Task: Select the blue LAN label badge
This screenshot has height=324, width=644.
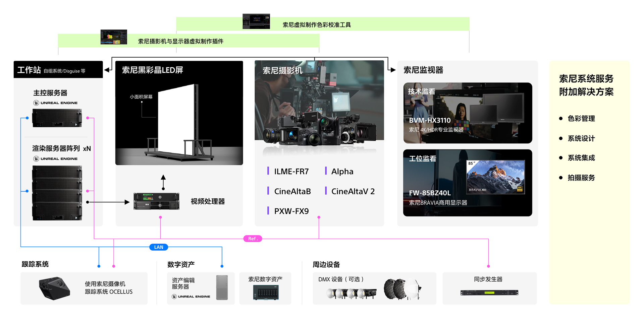Action: [x=159, y=247]
